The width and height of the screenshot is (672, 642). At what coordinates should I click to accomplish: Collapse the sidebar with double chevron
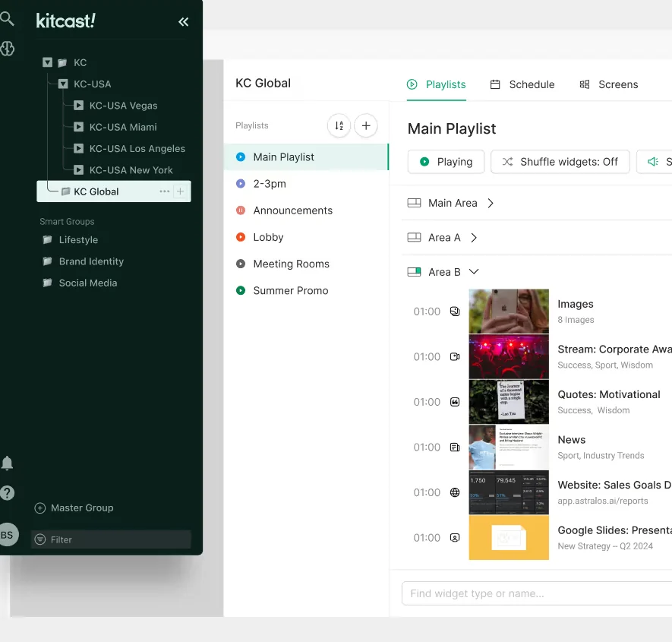click(184, 22)
